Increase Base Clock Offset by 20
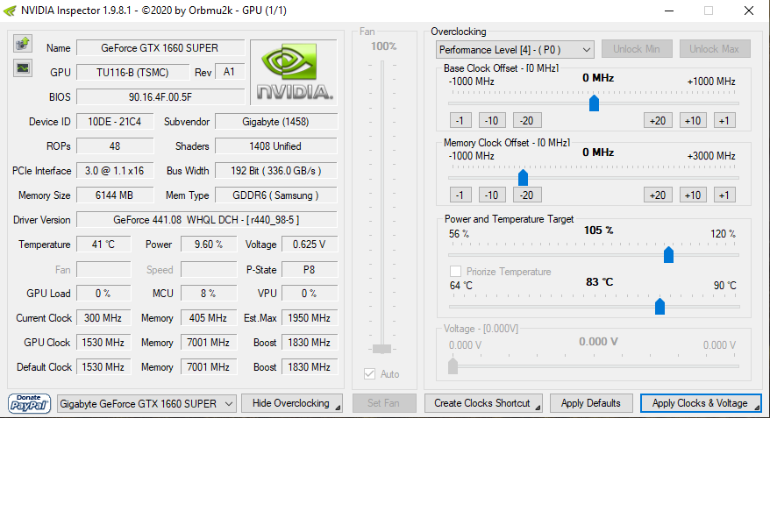The image size is (770, 532). [658, 120]
